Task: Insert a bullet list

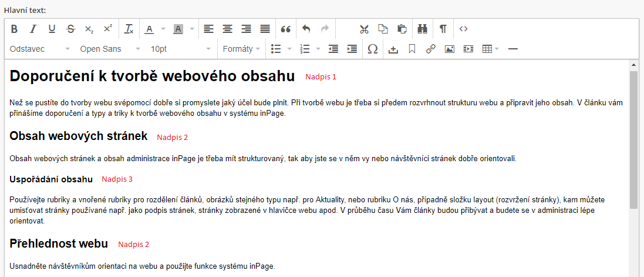Action: [x=276, y=49]
